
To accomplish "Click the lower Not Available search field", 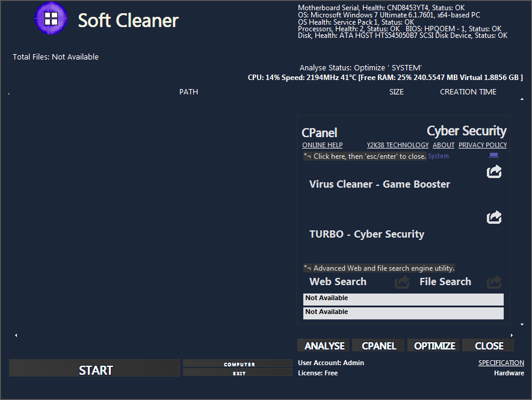I will [x=403, y=313].
